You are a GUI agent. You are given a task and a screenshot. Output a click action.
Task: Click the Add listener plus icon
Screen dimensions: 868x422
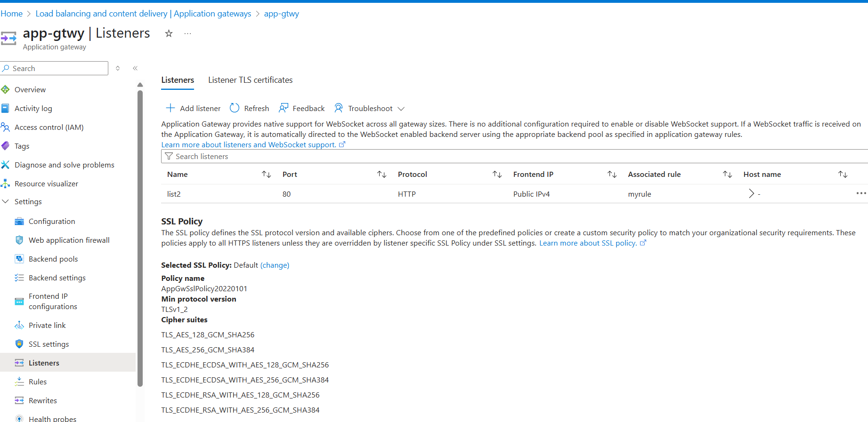pyautogui.click(x=170, y=108)
